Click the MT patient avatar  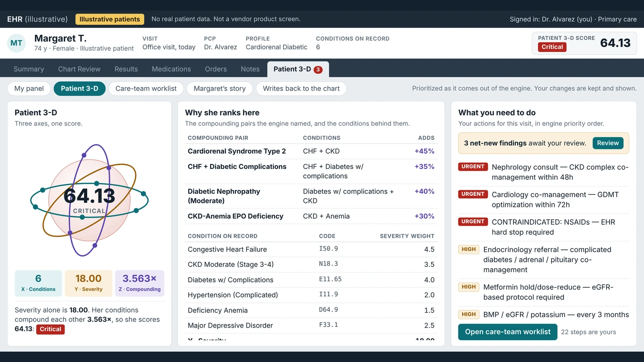coord(17,43)
